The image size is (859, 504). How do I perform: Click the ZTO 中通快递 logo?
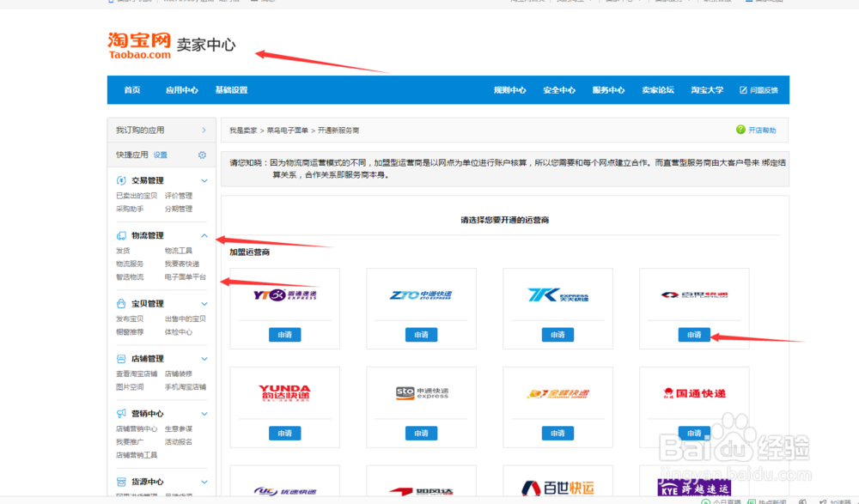tap(421, 295)
